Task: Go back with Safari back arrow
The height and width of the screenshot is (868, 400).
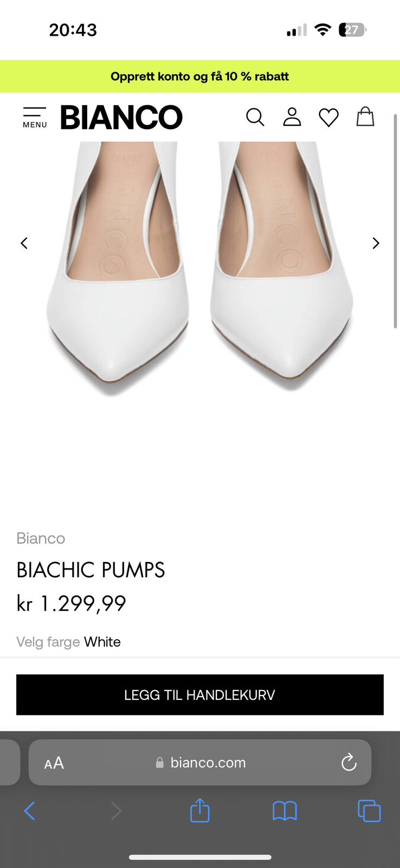Action: 30,811
